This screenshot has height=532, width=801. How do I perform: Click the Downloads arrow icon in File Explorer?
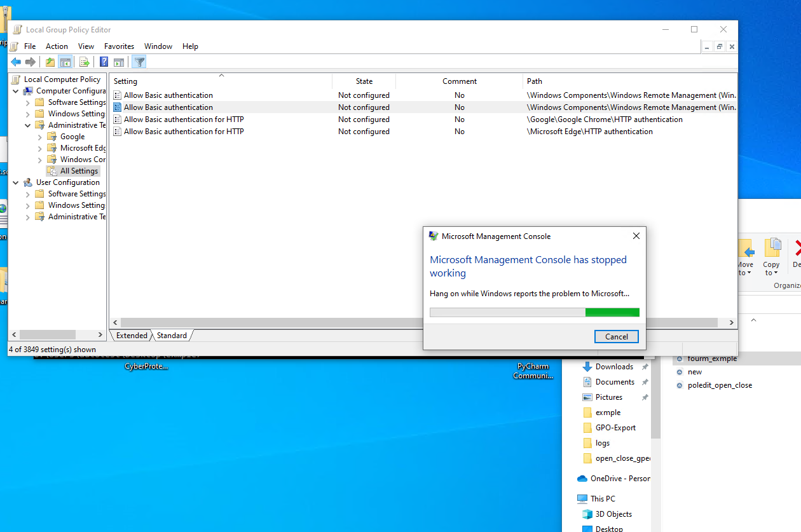point(587,367)
